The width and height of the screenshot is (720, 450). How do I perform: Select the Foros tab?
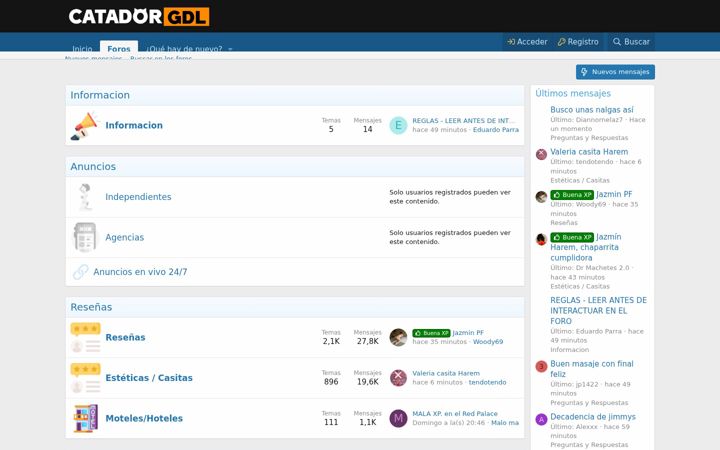119,47
